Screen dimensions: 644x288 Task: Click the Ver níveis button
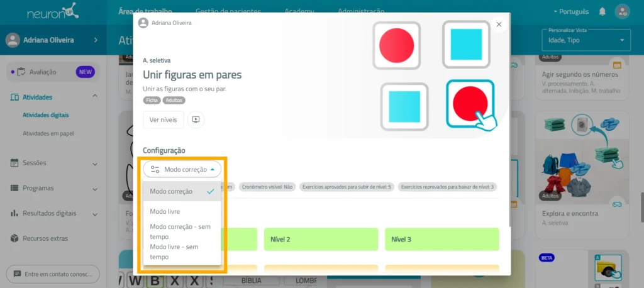[163, 119]
